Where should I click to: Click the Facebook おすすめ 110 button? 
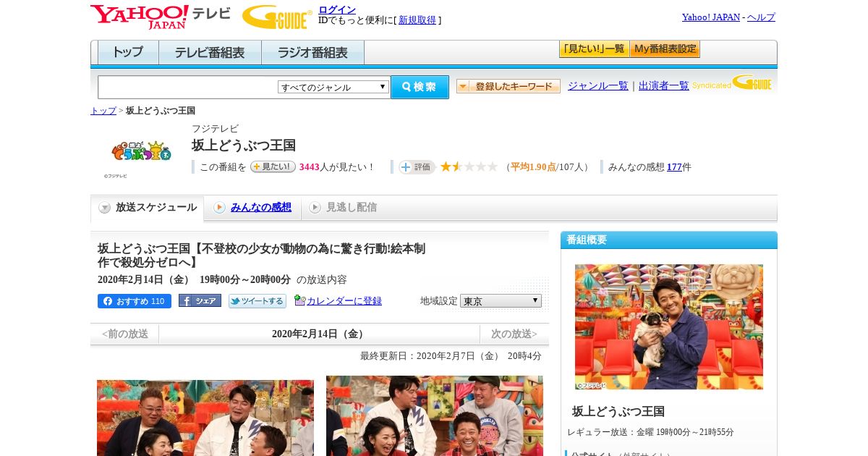pyautogui.click(x=135, y=301)
